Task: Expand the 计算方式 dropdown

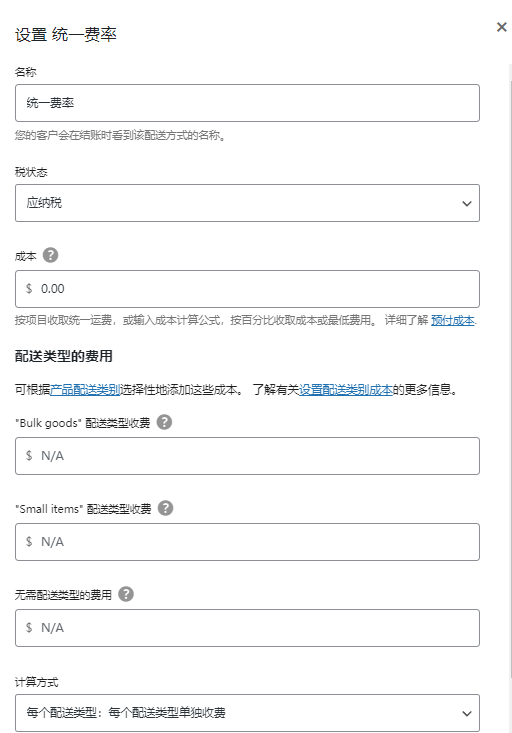Action: pyautogui.click(x=247, y=713)
